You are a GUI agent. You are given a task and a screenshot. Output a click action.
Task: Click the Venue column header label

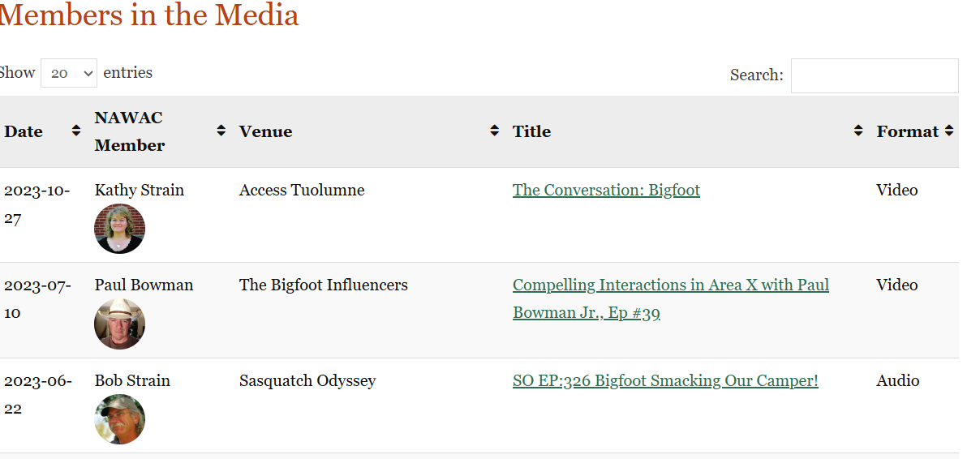pyautogui.click(x=265, y=131)
